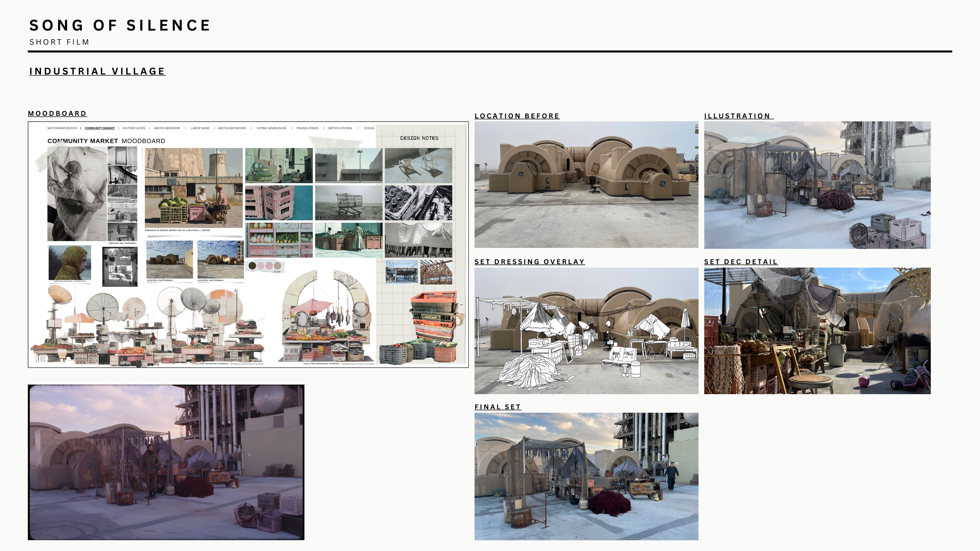
Task: Select the Watchman's Booth tab
Action: [62, 128]
